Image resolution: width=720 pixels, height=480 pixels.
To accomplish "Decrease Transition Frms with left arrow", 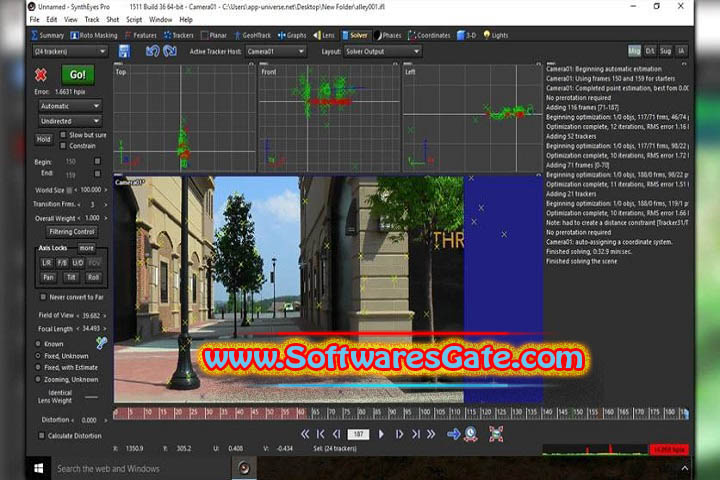I will [x=79, y=204].
